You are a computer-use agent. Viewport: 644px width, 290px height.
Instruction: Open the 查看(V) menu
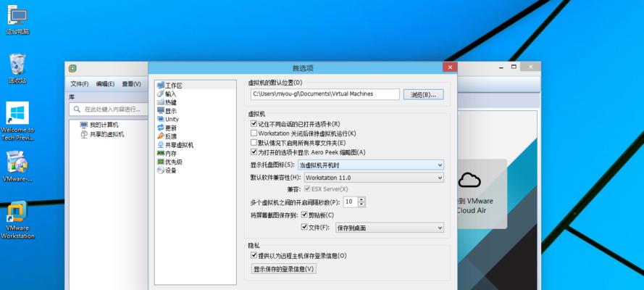tap(131, 84)
